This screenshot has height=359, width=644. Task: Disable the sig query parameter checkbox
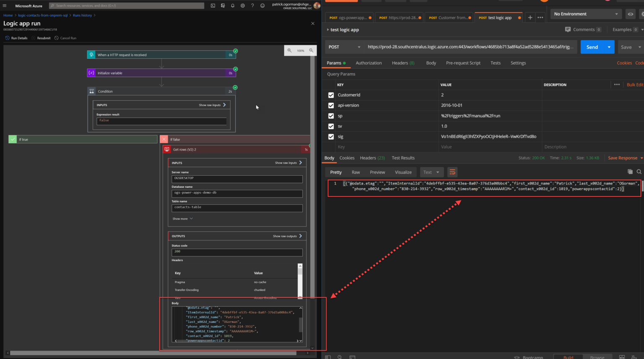[x=331, y=137]
